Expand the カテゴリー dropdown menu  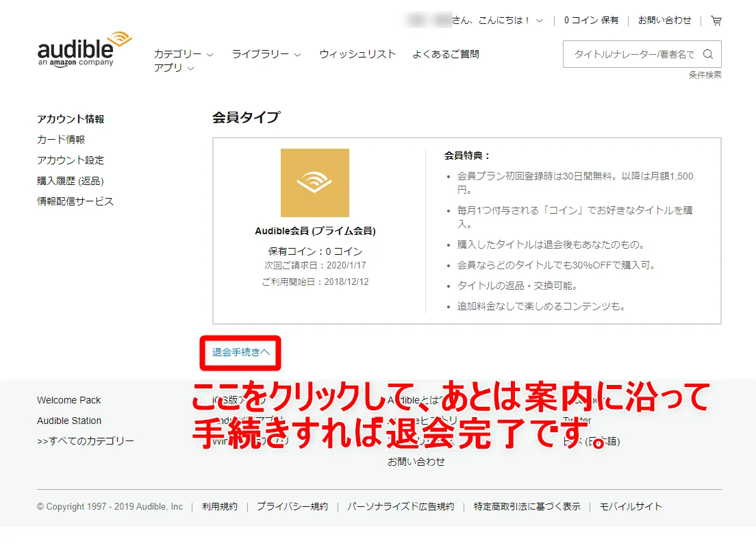184,54
